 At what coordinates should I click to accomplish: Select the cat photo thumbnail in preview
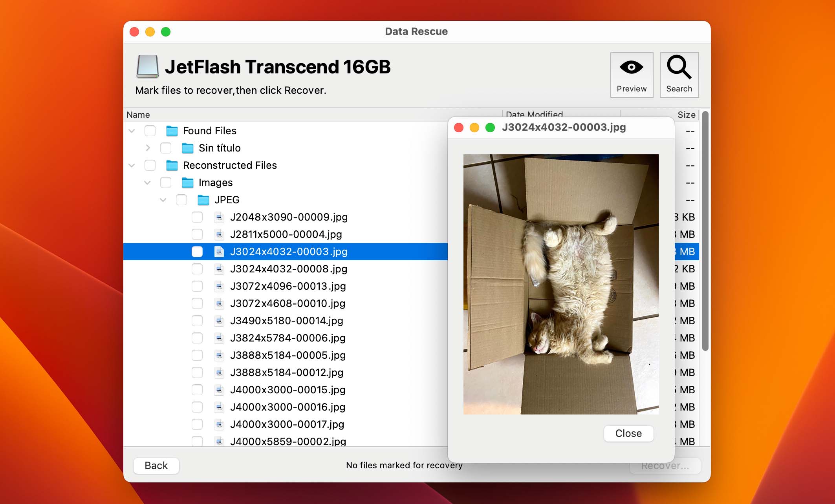click(561, 285)
